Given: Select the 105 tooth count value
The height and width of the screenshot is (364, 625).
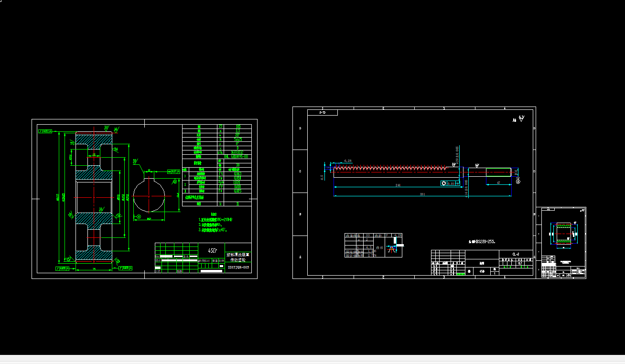Looking at the screenshot, I should pos(238,127).
